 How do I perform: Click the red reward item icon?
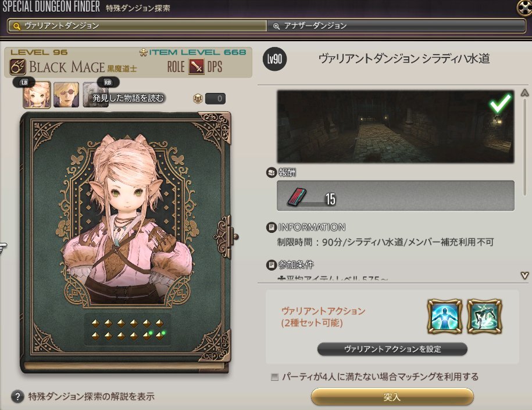point(297,197)
